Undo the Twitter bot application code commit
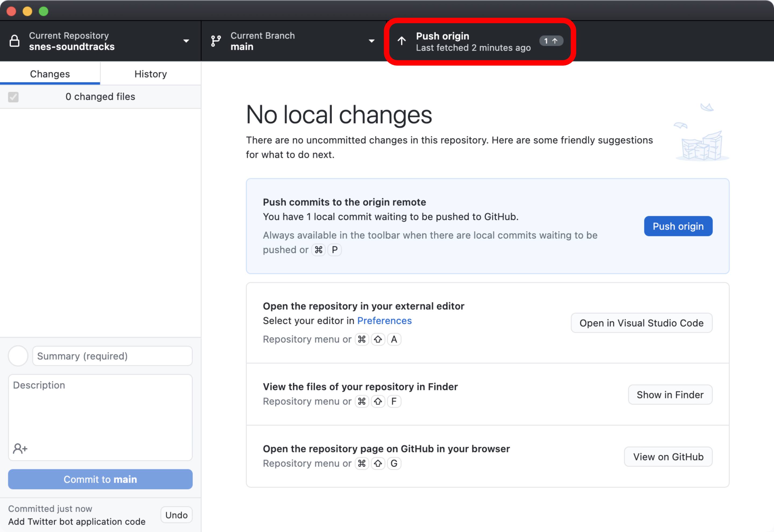Image resolution: width=774 pixels, height=532 pixels. tap(176, 515)
